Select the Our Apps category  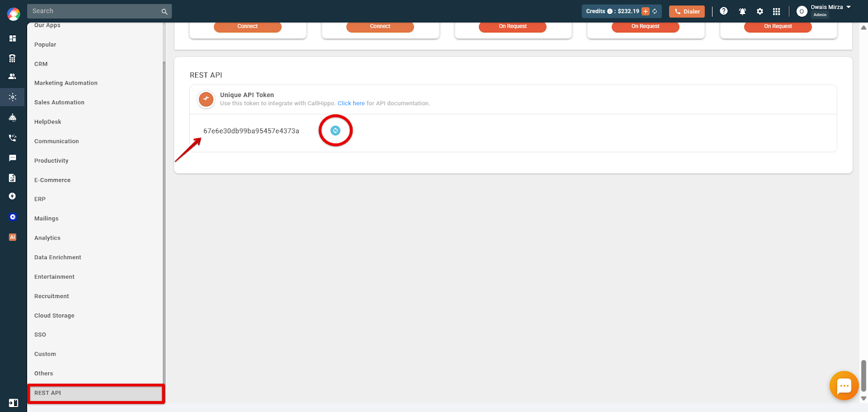click(x=47, y=25)
